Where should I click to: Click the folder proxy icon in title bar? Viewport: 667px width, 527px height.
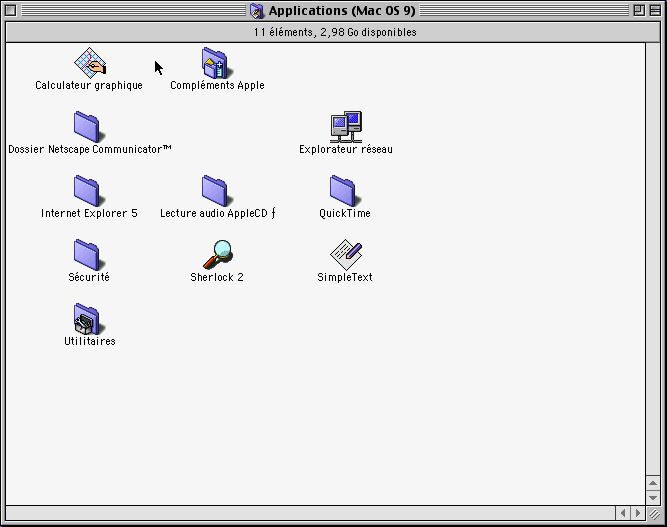[x=257, y=11]
